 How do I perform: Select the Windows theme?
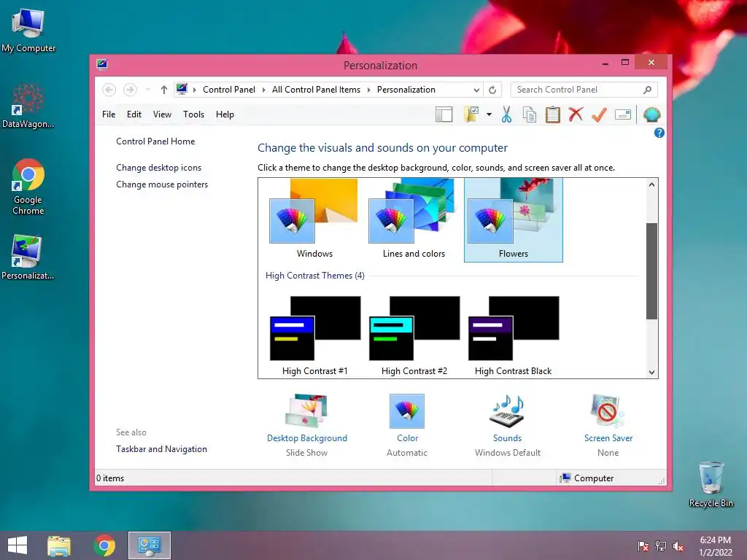(314, 219)
